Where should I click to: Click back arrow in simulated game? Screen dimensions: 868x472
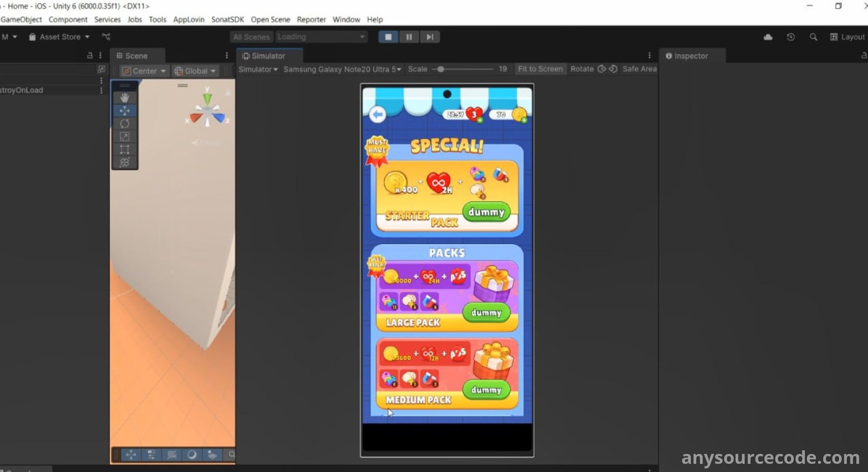pos(378,114)
